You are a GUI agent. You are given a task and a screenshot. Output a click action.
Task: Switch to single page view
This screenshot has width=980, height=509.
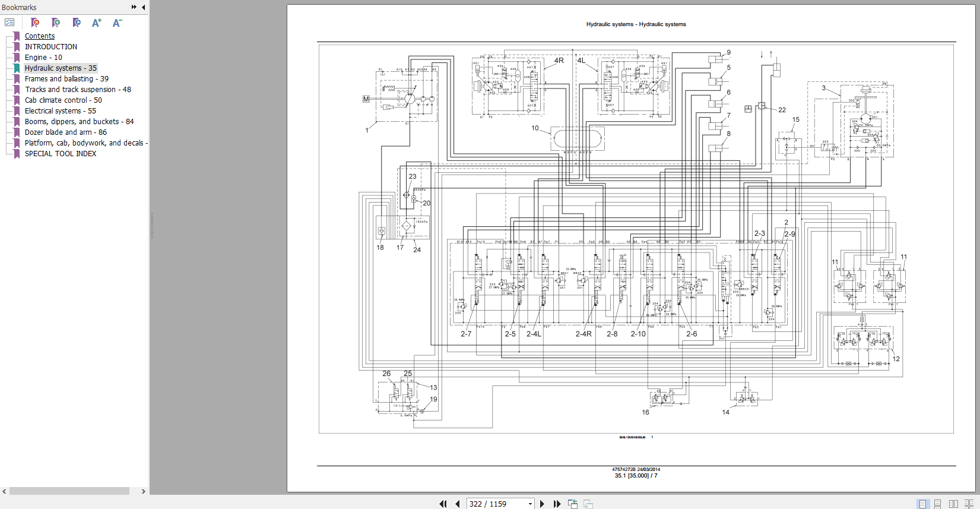(922, 504)
